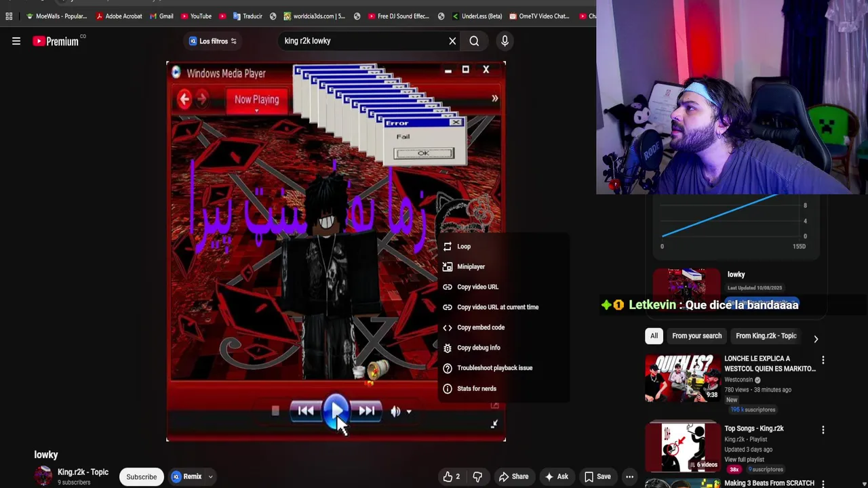Open Stats for nerds
The image size is (868, 488).
503,388
